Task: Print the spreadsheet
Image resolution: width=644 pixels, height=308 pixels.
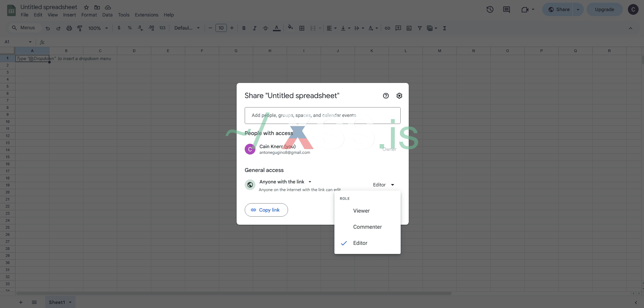Action: pyautogui.click(x=69, y=28)
